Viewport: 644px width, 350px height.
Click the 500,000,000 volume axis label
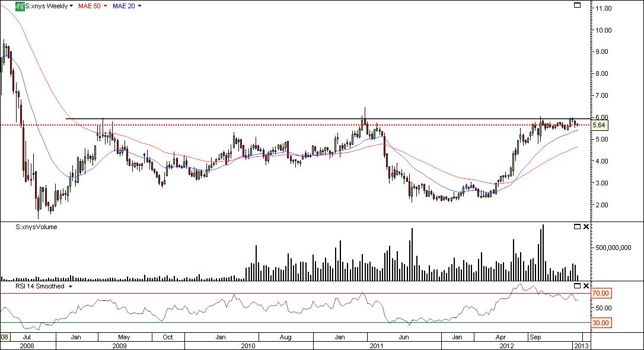(613, 248)
